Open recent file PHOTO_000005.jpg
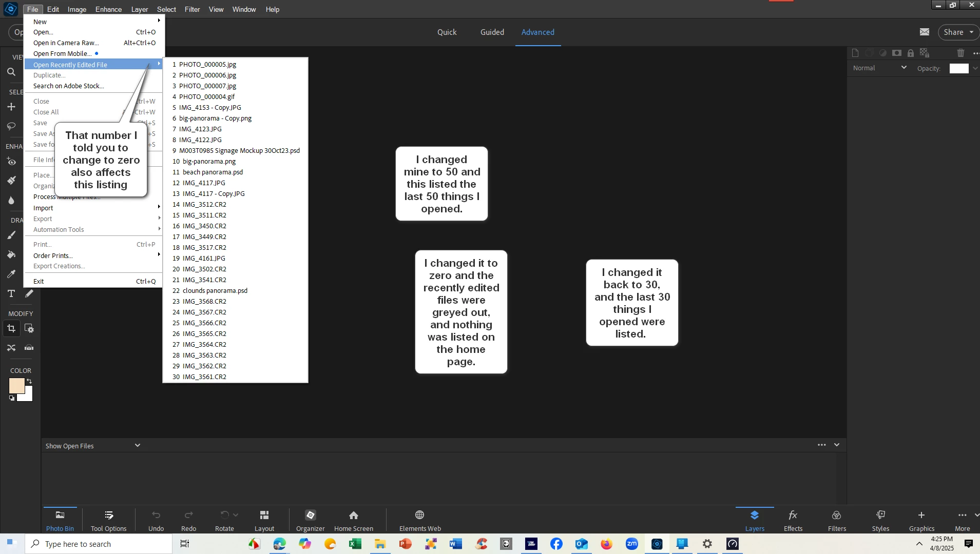Image resolution: width=980 pixels, height=554 pixels. click(235, 64)
